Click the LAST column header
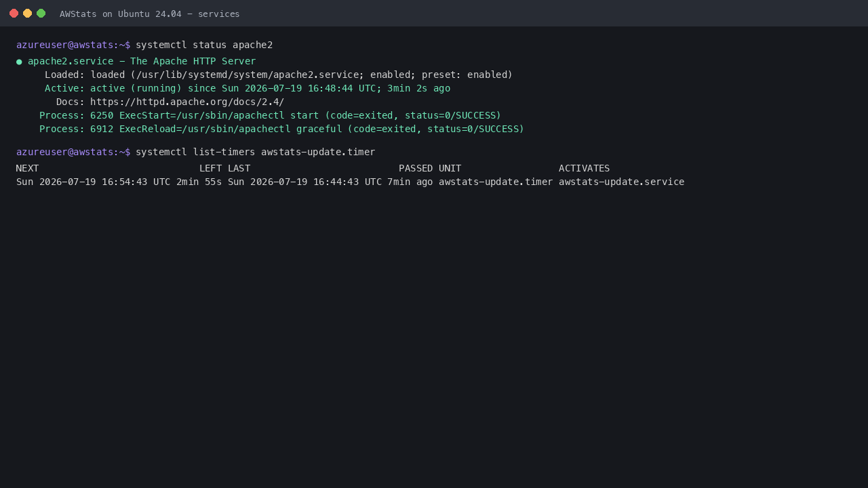 point(239,168)
